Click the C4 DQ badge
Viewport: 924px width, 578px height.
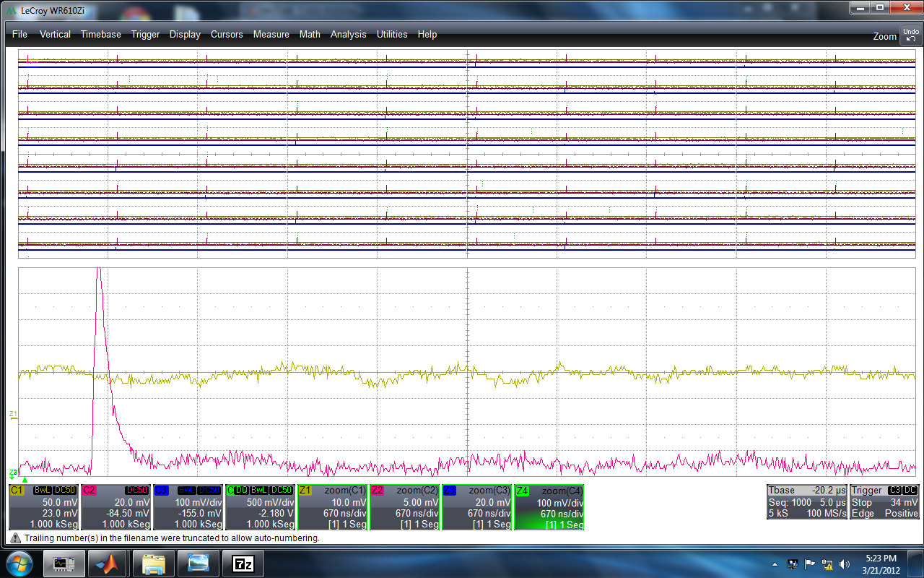(240, 490)
